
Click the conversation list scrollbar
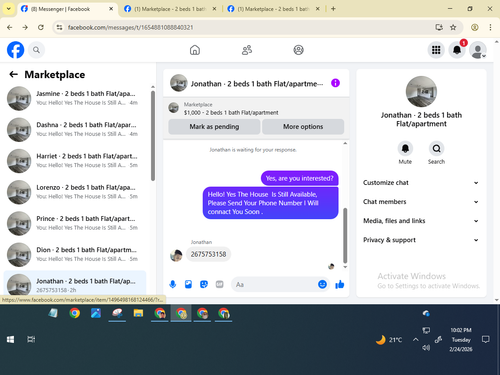pyautogui.click(x=153, y=136)
